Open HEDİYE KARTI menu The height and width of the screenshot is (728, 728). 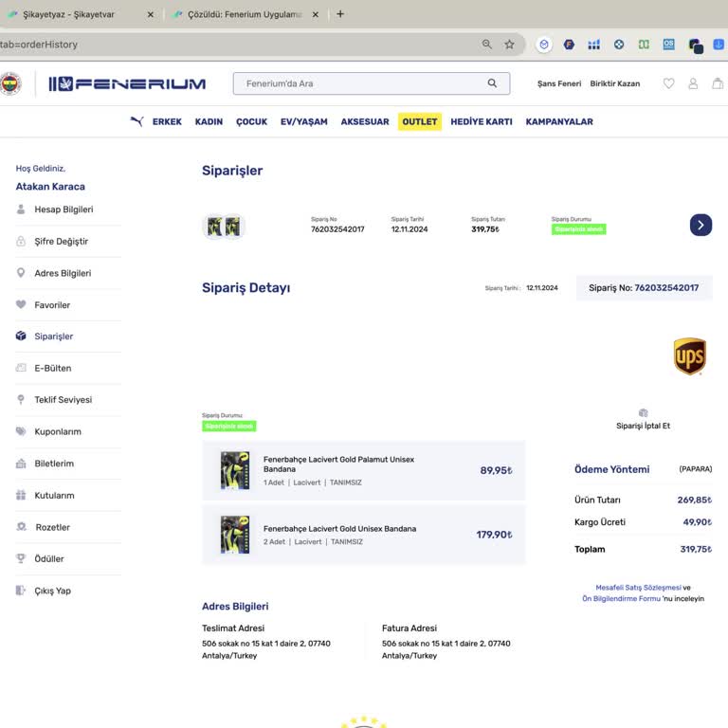click(x=482, y=121)
